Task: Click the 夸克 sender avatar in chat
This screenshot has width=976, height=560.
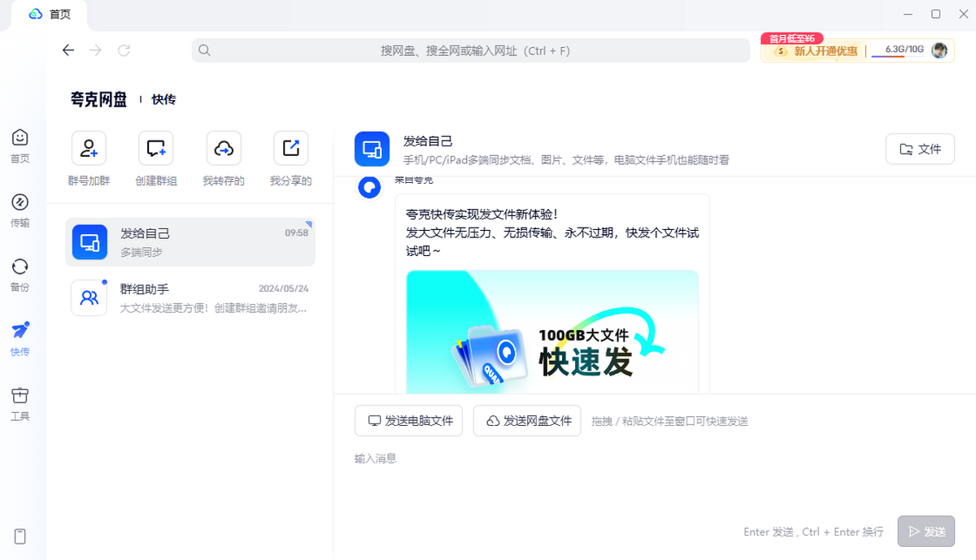Action: [x=370, y=188]
